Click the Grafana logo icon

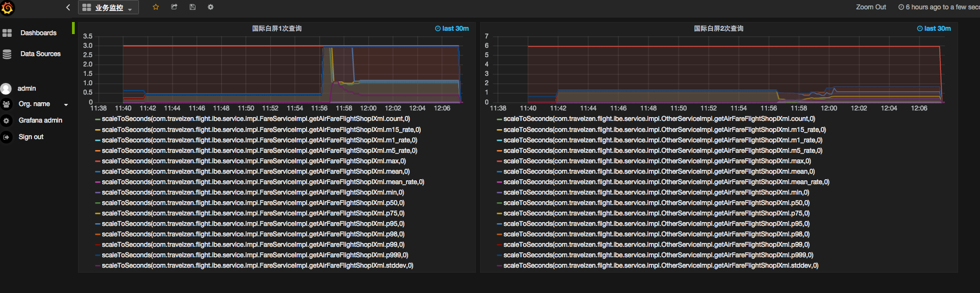pos(8,8)
